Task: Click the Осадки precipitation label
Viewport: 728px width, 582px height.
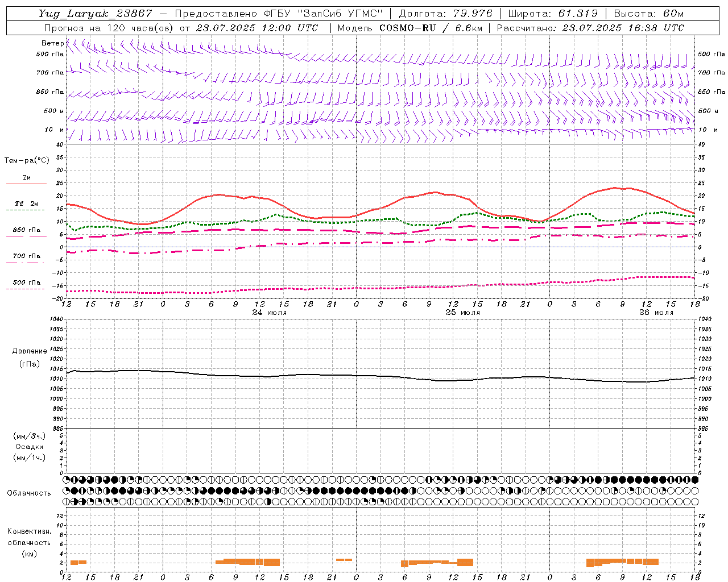Action: click(x=29, y=447)
